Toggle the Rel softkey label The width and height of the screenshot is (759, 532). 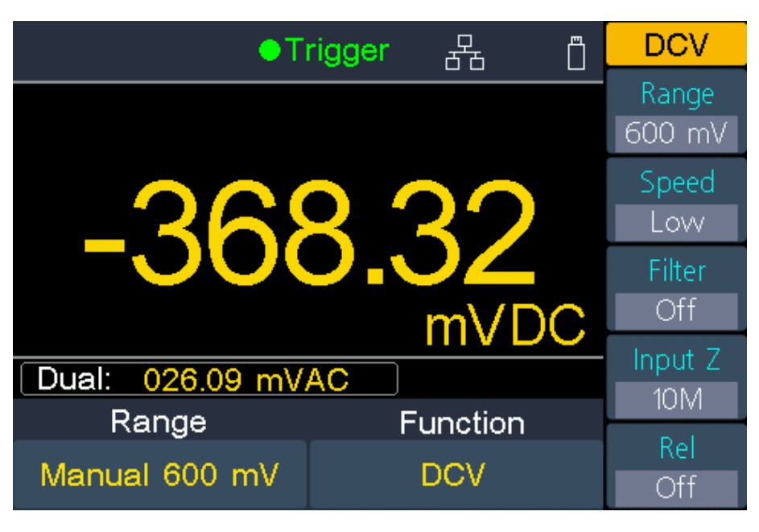tap(677, 448)
